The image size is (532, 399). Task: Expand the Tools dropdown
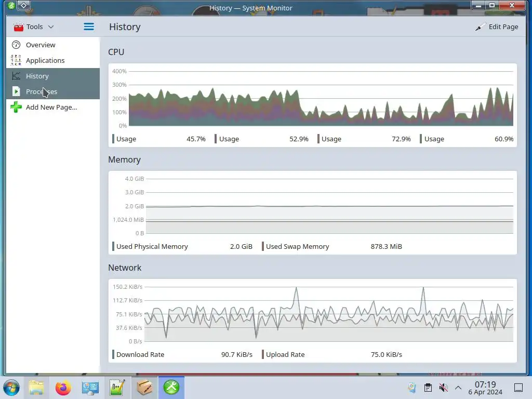click(x=34, y=27)
